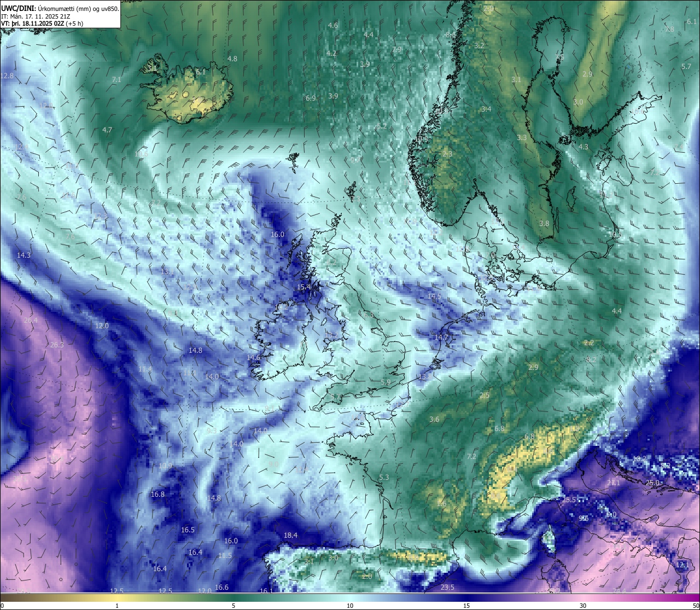Click the 26.3 value in the Atlantic
Screen dimensions: 700x610
(57, 345)
